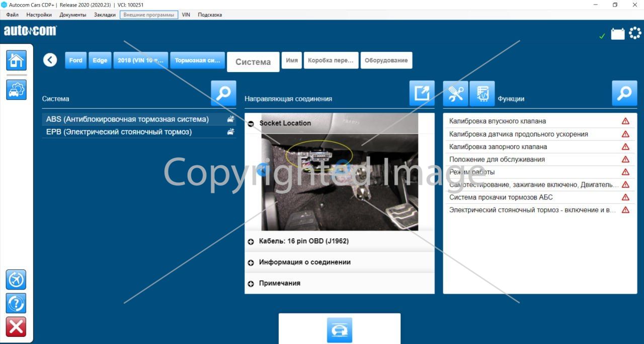
Task: Open the report cart icon near Функции
Action: [482, 94]
